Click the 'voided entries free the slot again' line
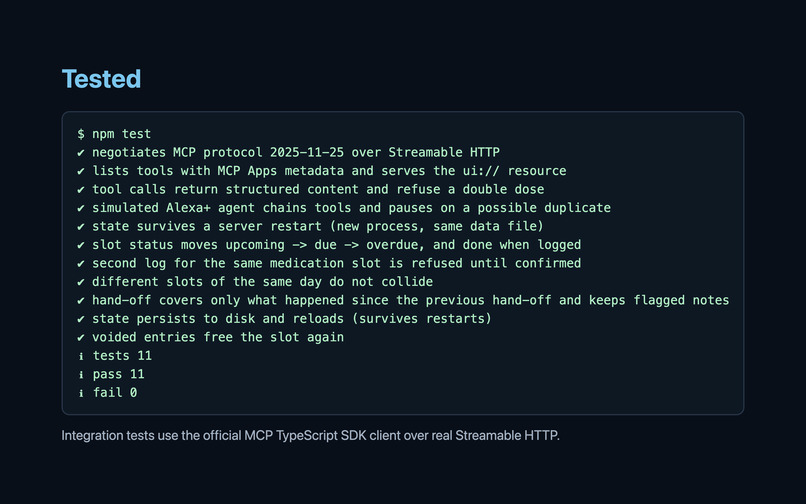This screenshot has width=806, height=504. (210, 337)
